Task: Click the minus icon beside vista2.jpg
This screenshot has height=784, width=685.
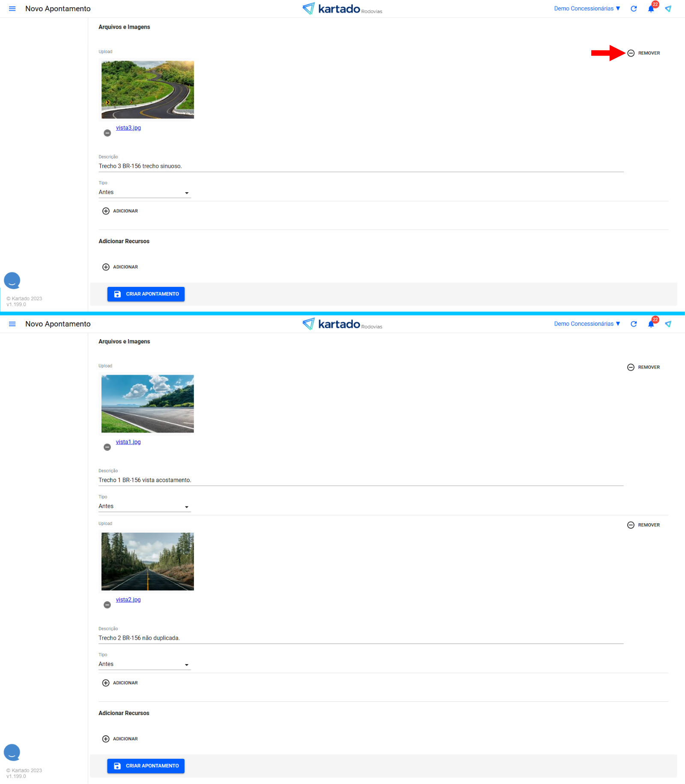Action: [107, 605]
